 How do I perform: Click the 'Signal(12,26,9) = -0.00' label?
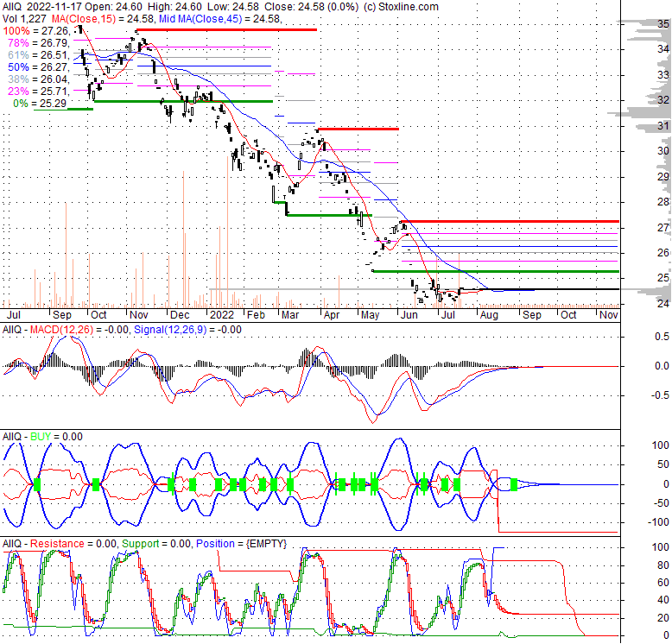coord(187,330)
